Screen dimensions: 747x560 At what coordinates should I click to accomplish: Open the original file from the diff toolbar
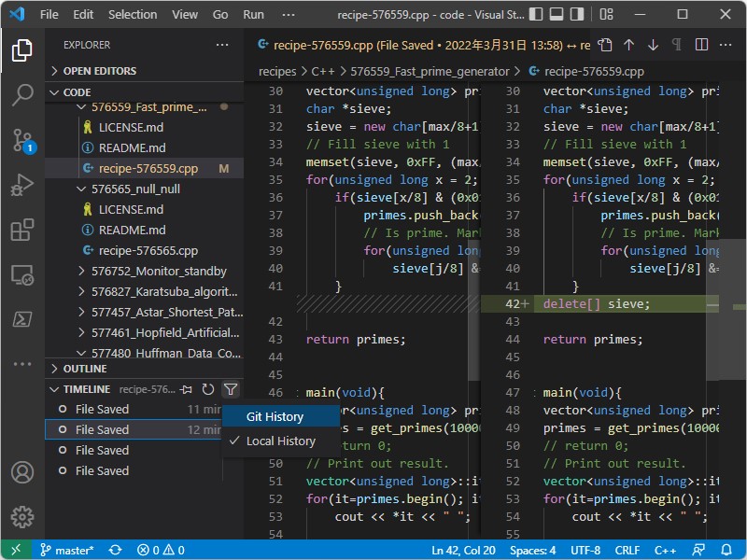[x=605, y=45]
